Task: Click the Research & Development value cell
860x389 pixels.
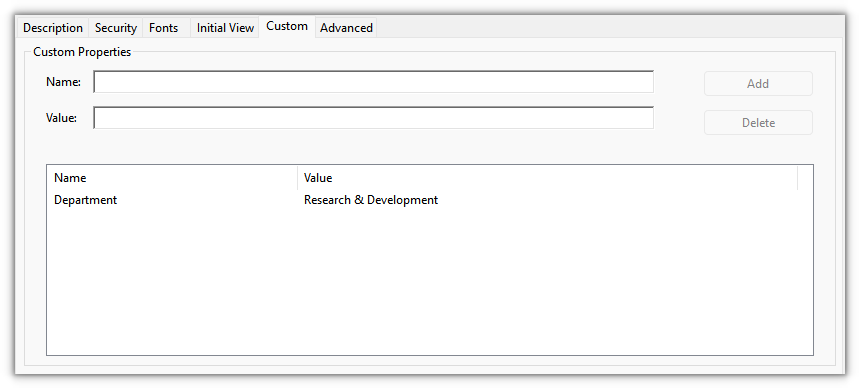Action: 371,200
